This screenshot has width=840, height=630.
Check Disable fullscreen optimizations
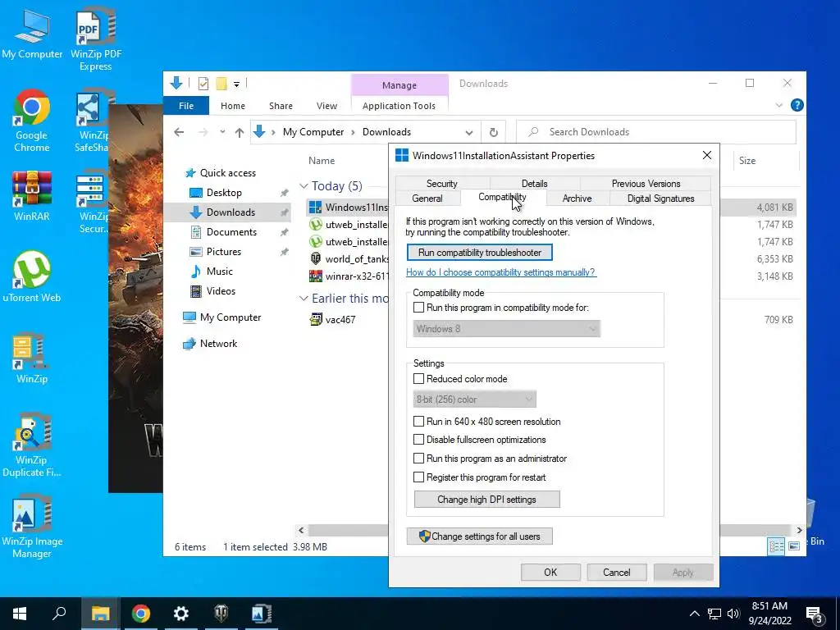point(419,440)
